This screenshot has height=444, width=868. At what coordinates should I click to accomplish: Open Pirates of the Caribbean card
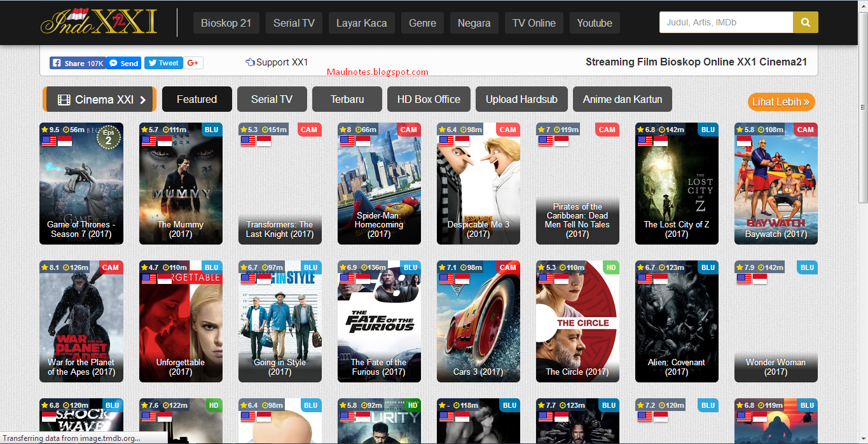577,184
